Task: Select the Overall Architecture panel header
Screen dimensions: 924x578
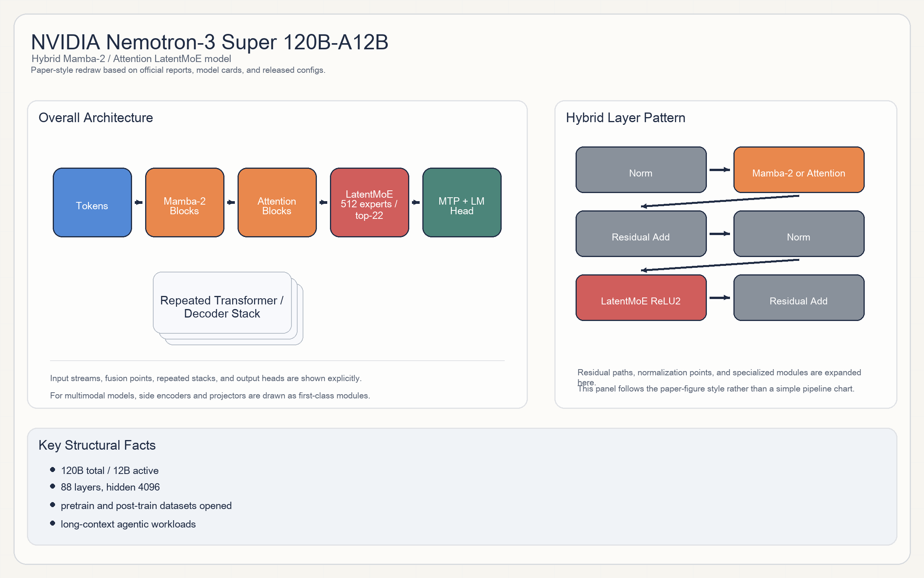Action: click(96, 118)
